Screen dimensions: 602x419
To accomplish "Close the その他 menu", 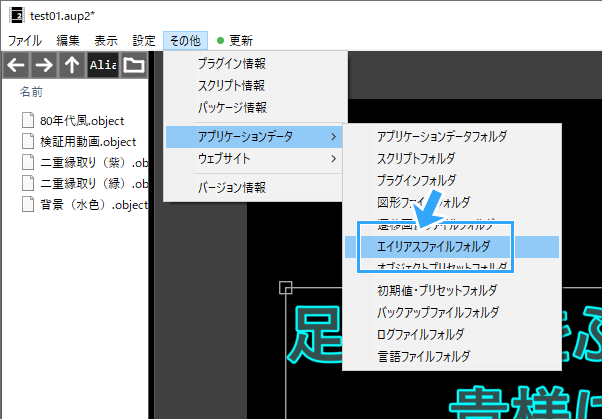I will pyautogui.click(x=185, y=41).
